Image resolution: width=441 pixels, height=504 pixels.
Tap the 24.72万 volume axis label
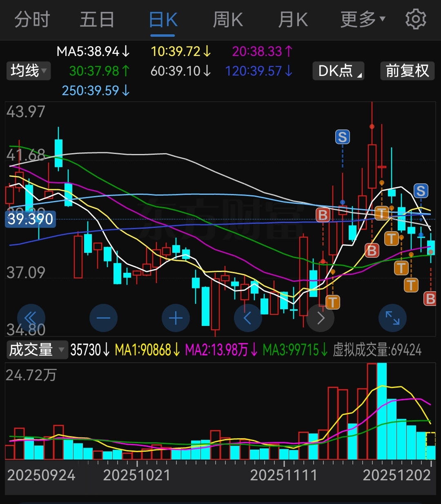(x=31, y=375)
